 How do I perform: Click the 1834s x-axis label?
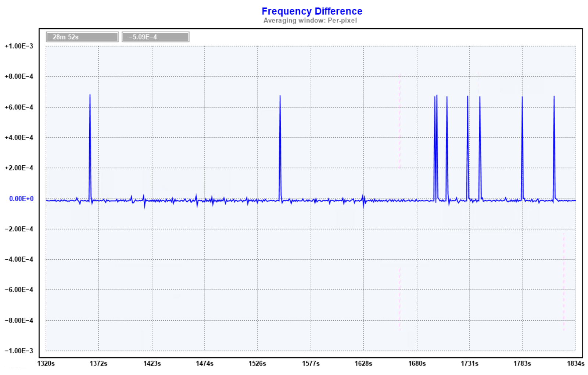click(575, 363)
